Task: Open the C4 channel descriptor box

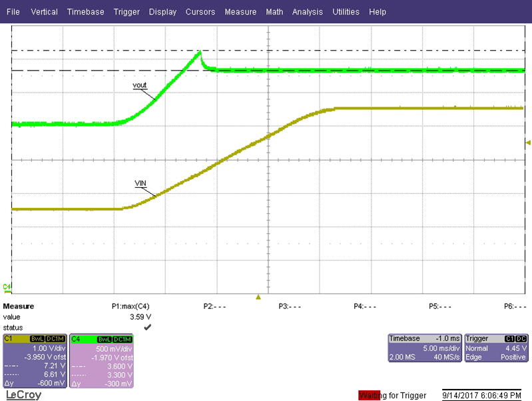Action: tap(102, 361)
